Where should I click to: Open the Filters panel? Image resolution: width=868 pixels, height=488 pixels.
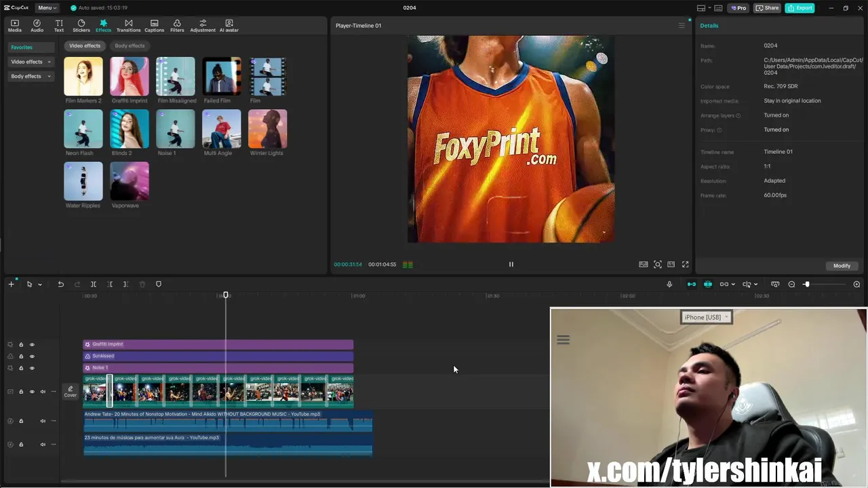pyautogui.click(x=177, y=26)
